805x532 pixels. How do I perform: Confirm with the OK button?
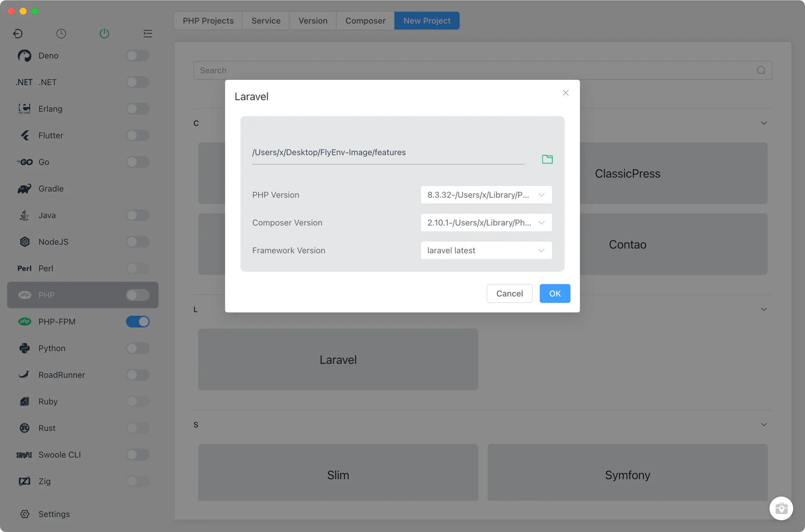coord(555,294)
